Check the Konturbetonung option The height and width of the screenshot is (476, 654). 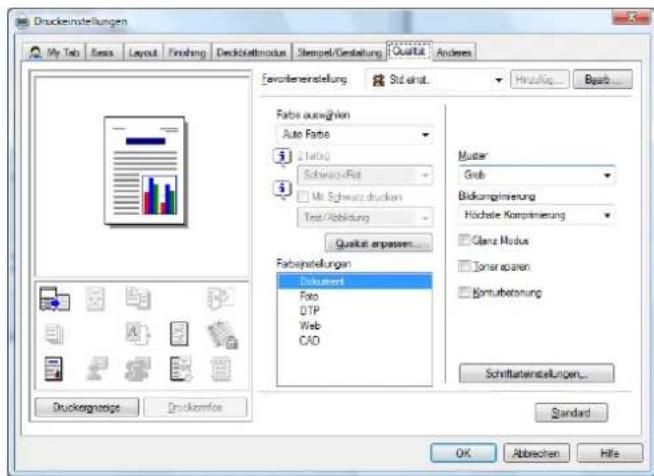[x=464, y=292]
